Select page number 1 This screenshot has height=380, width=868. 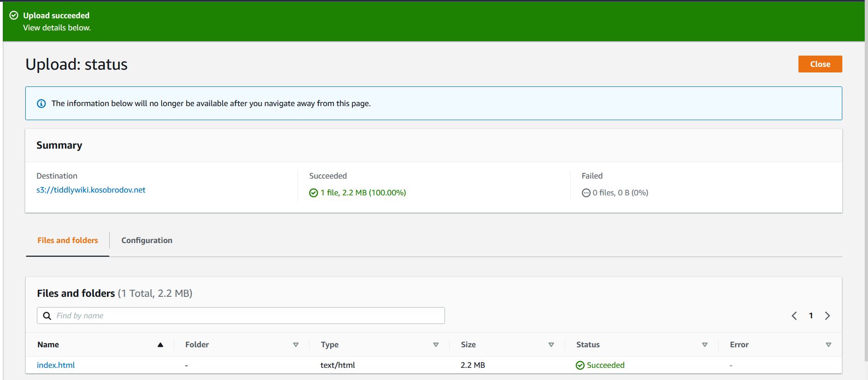coord(811,316)
